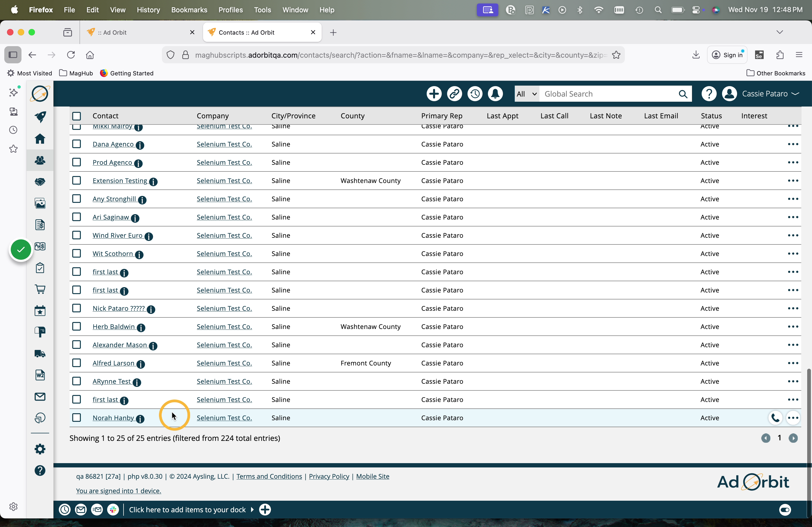
Task: Open the plus quick-add icon in header
Action: (x=434, y=94)
